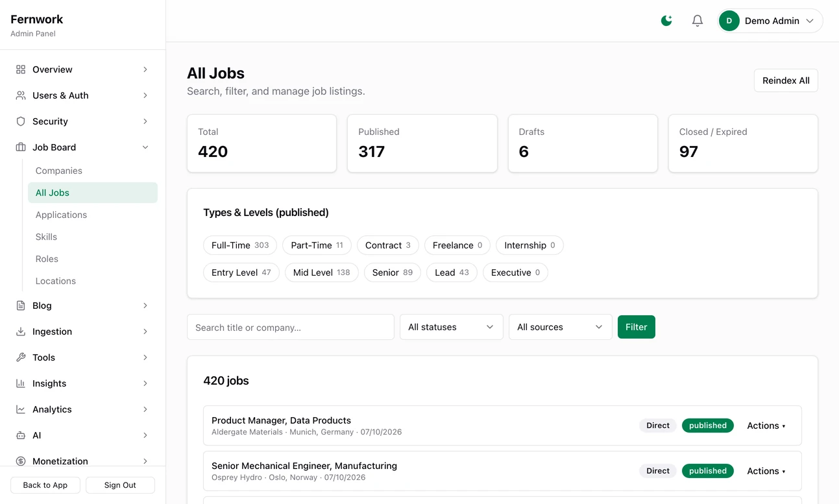This screenshot has width=839, height=504.
Task: Open Skills in the sidebar
Action: click(x=93, y=237)
